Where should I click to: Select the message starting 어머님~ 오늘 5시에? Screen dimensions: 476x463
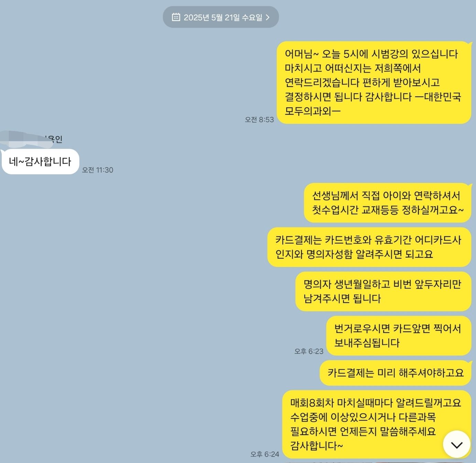tap(374, 83)
